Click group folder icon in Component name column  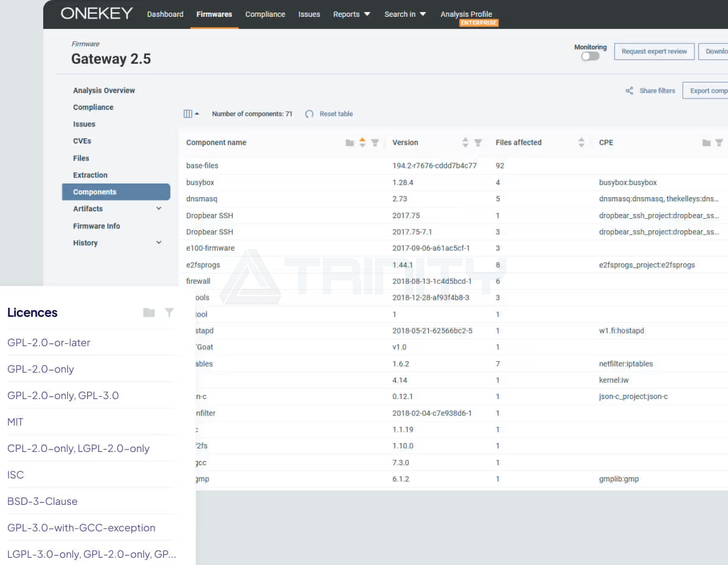[350, 142]
